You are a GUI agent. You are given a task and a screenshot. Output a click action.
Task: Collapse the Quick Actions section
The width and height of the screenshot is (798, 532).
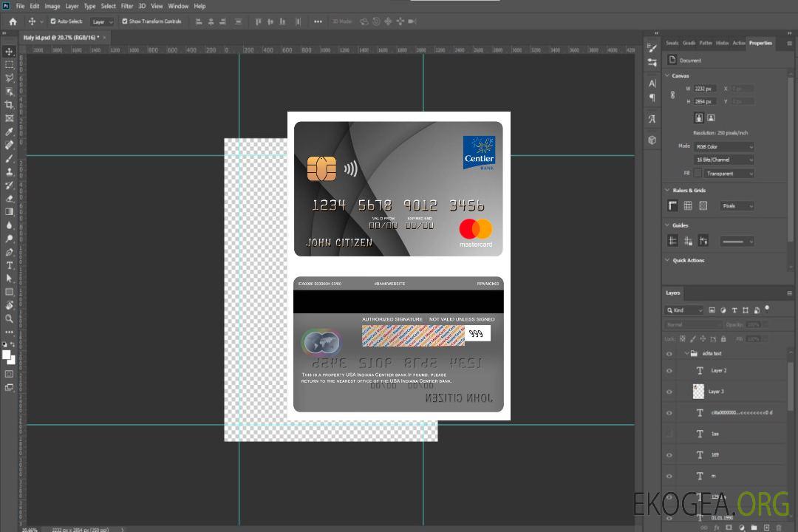tap(667, 260)
